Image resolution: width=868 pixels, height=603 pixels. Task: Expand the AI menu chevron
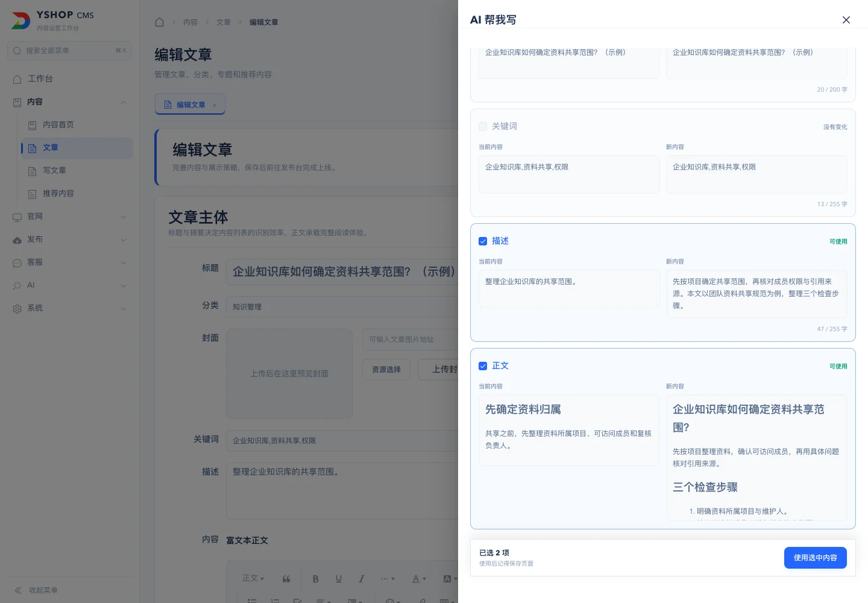tap(124, 285)
